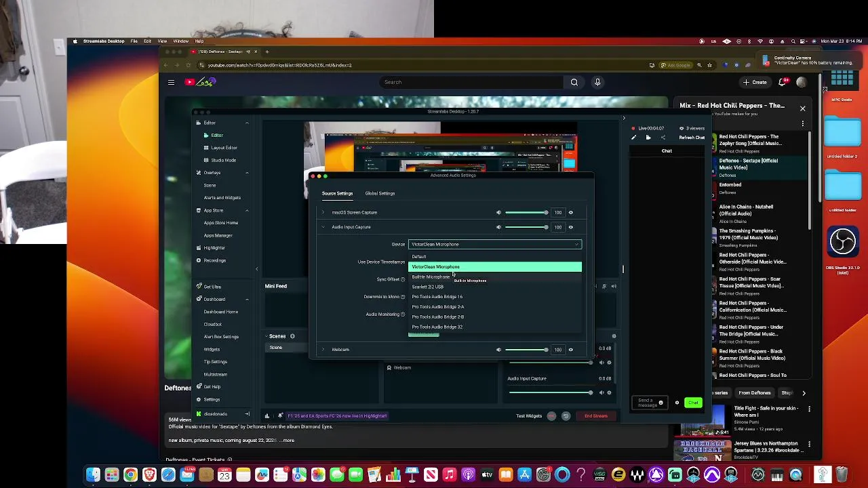
Task: Click the macOS Screen Capture volume value field
Action: point(558,212)
